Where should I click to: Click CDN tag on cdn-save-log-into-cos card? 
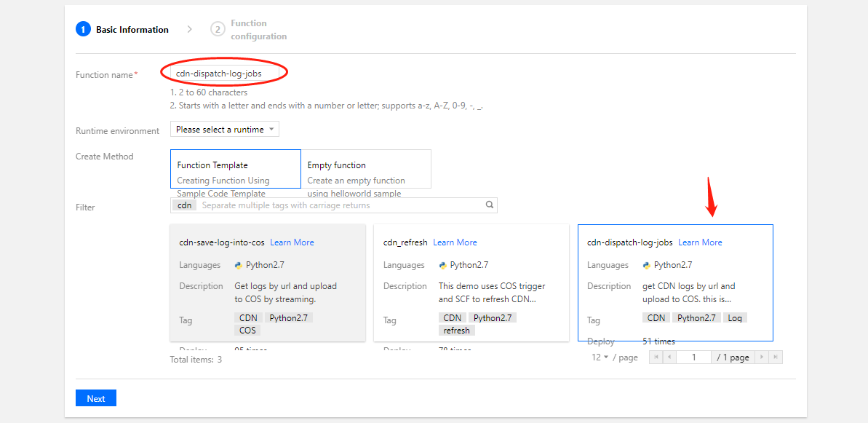point(249,318)
